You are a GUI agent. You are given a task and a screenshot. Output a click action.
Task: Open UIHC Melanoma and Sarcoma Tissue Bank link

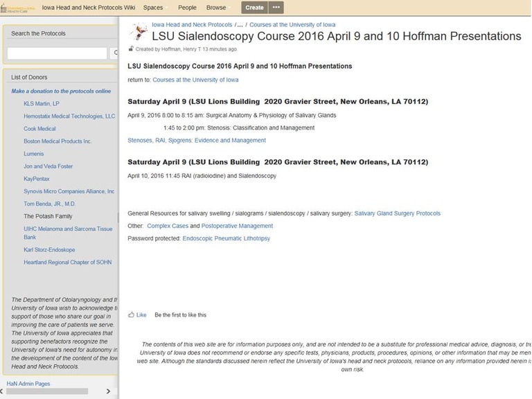pos(68,233)
